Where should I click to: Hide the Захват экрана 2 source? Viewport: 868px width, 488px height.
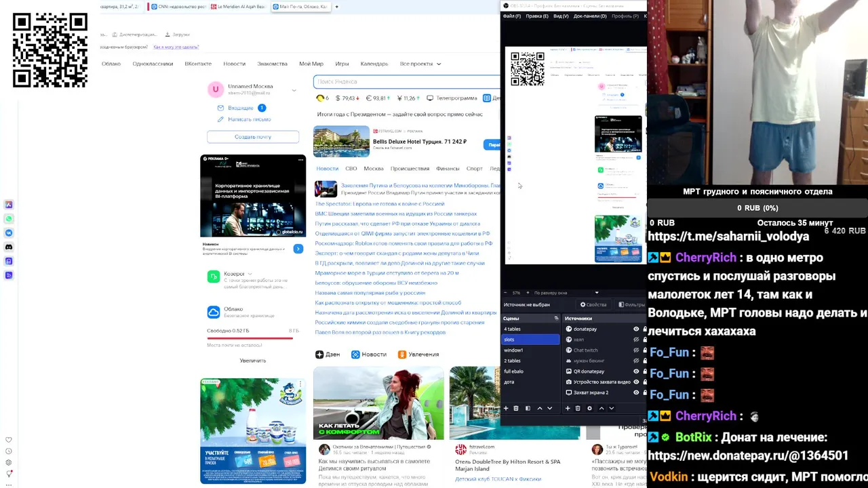click(636, 392)
